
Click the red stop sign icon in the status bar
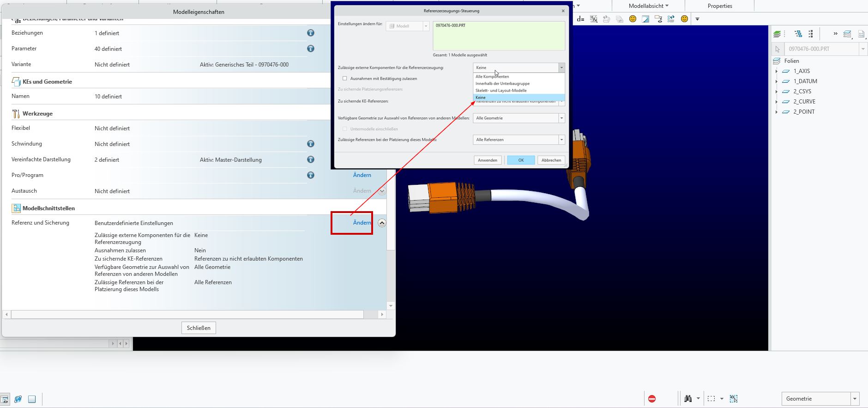pos(652,399)
